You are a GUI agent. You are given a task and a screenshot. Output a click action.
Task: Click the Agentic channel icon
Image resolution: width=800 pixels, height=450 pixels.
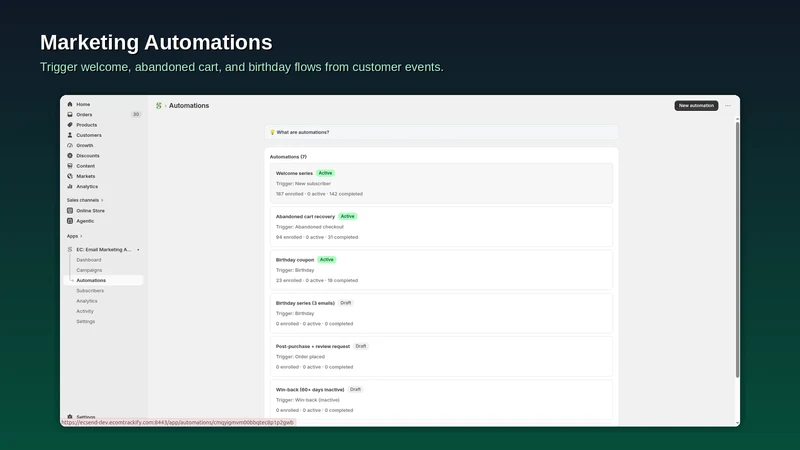tap(70, 221)
